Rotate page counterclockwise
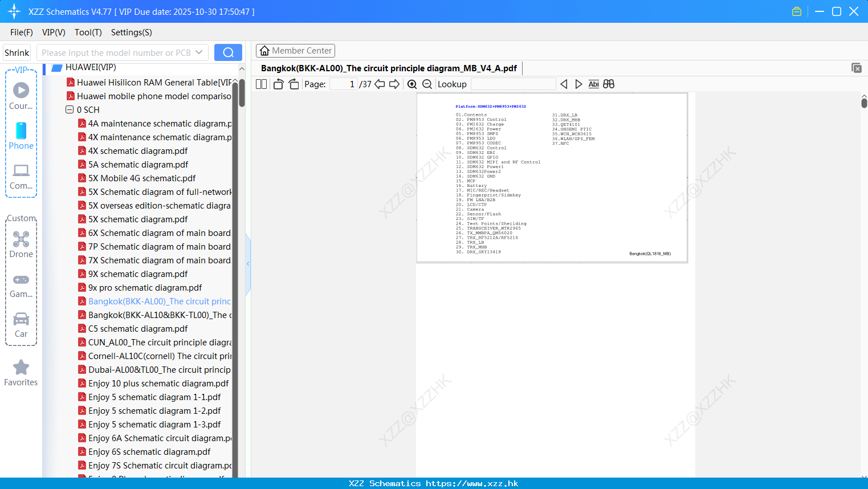 [x=278, y=84]
